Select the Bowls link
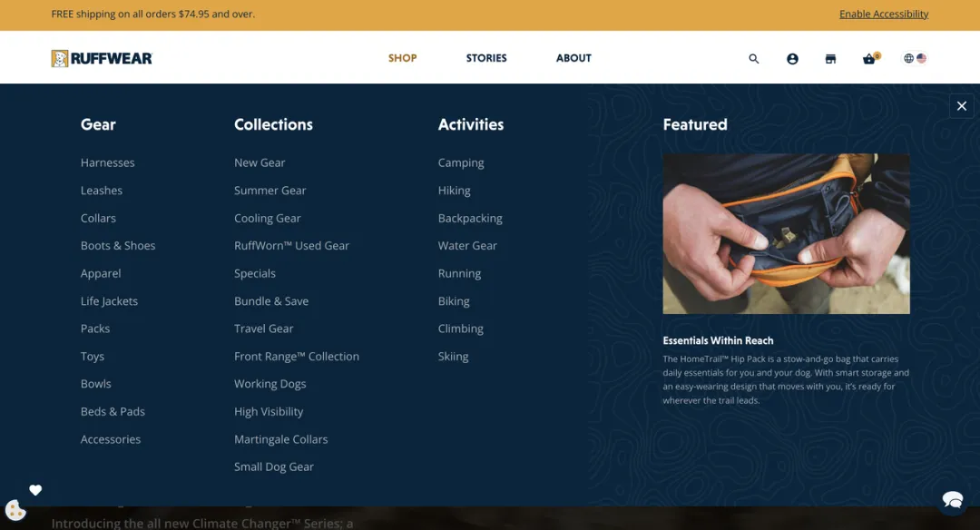 click(x=95, y=384)
